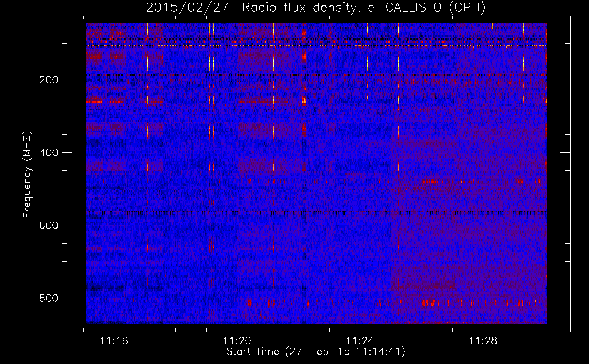Click the 'Frequency (MHZ)' axis label
This screenshot has width=589, height=364.
(x=27, y=175)
